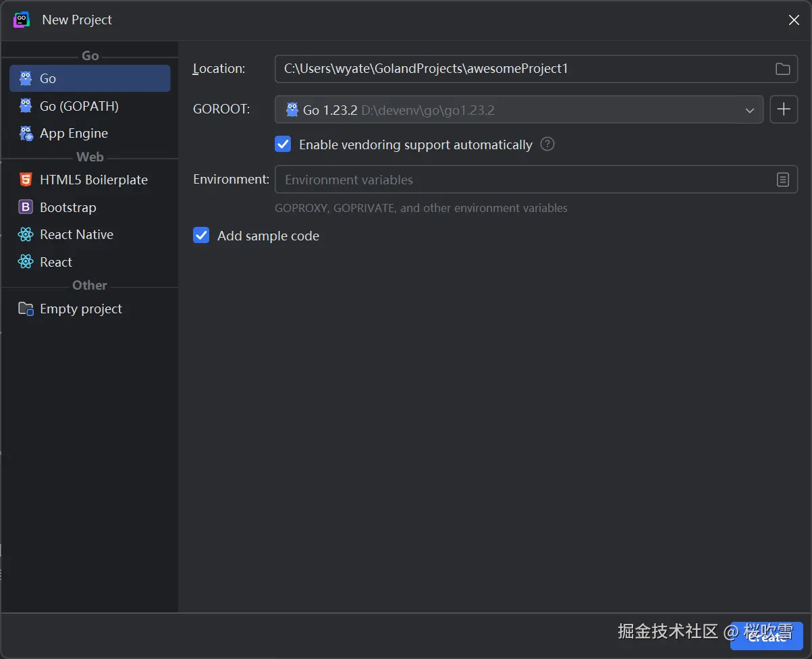
Task: Click the React Native atom icon
Action: tap(26, 234)
